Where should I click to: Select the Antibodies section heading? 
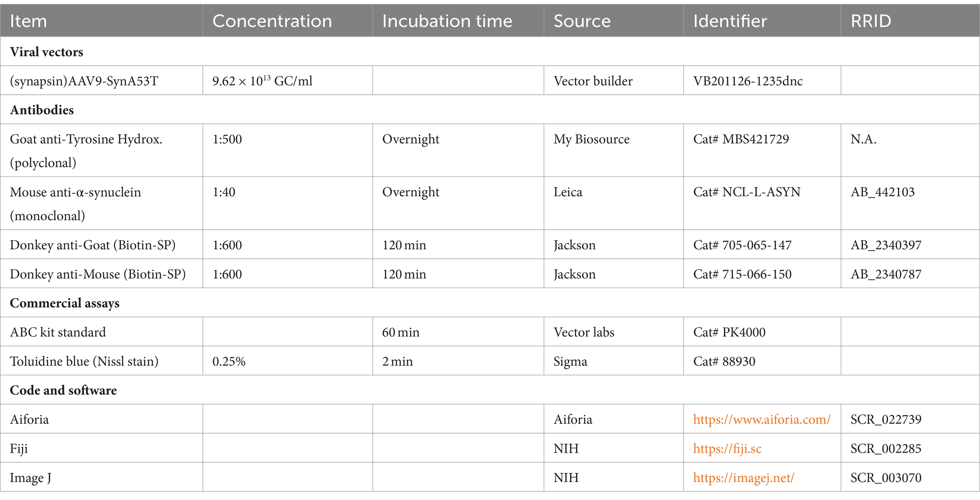tap(42, 110)
